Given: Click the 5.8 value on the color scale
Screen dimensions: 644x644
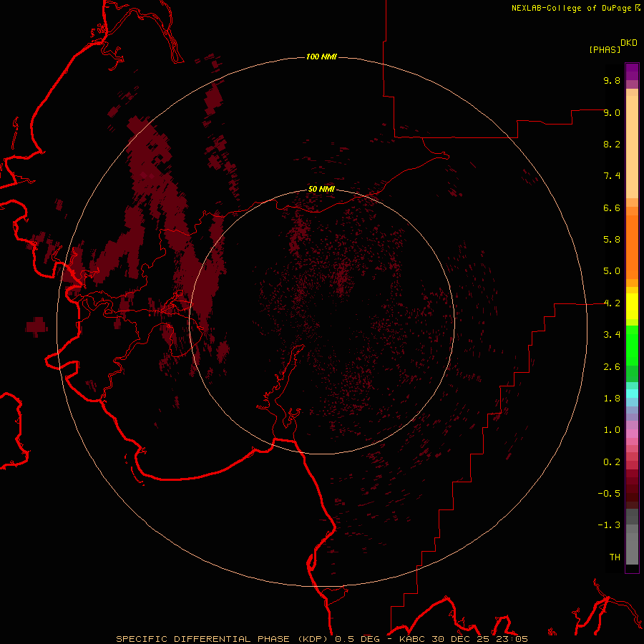Looking at the screenshot, I should 612,240.
